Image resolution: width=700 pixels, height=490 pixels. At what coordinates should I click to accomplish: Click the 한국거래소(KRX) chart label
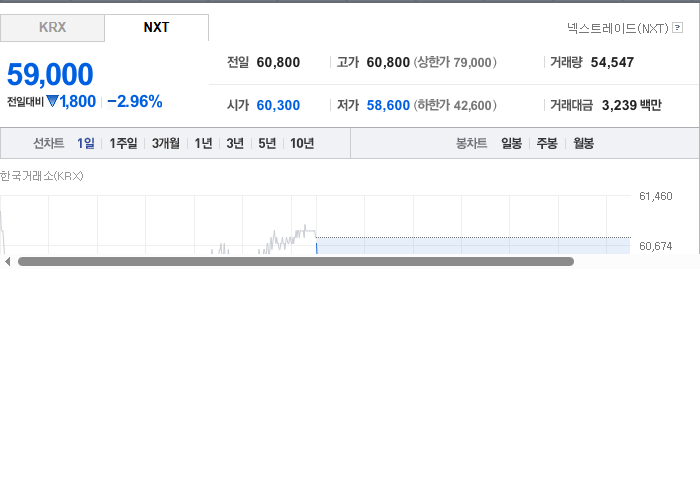click(42, 176)
